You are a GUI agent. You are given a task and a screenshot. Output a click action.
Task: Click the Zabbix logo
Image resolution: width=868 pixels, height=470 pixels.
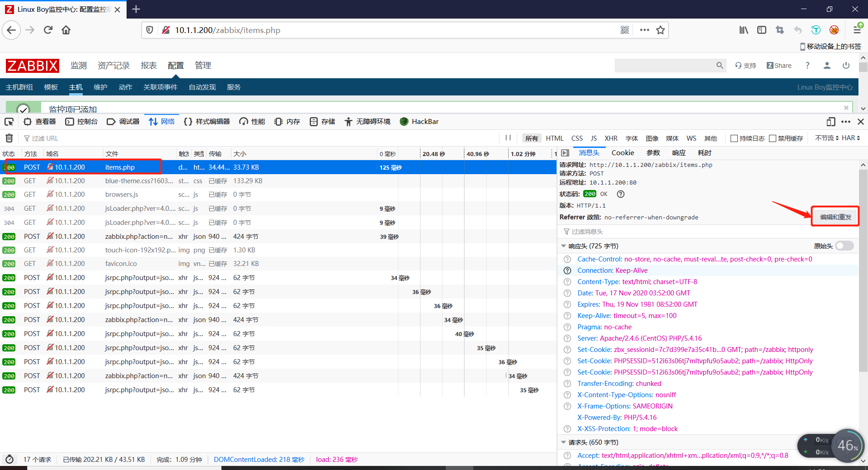point(32,66)
